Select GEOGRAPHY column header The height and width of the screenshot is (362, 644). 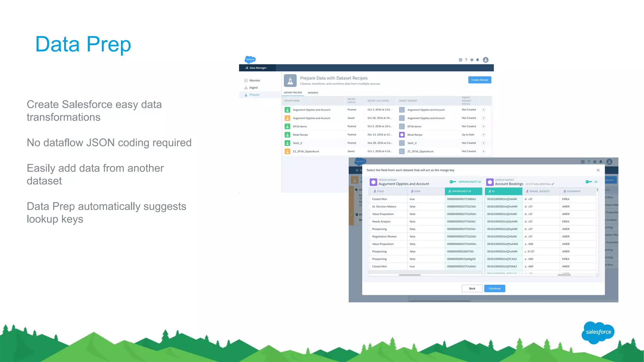(578, 191)
